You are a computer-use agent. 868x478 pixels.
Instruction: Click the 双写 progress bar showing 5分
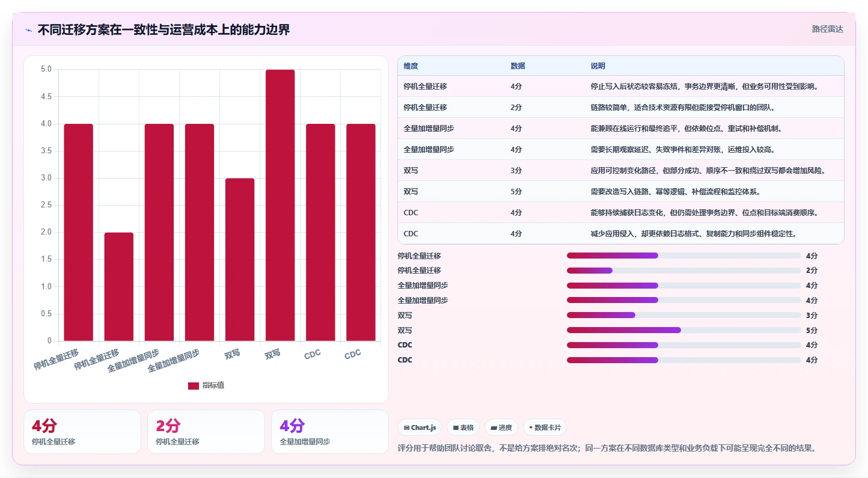click(x=684, y=330)
